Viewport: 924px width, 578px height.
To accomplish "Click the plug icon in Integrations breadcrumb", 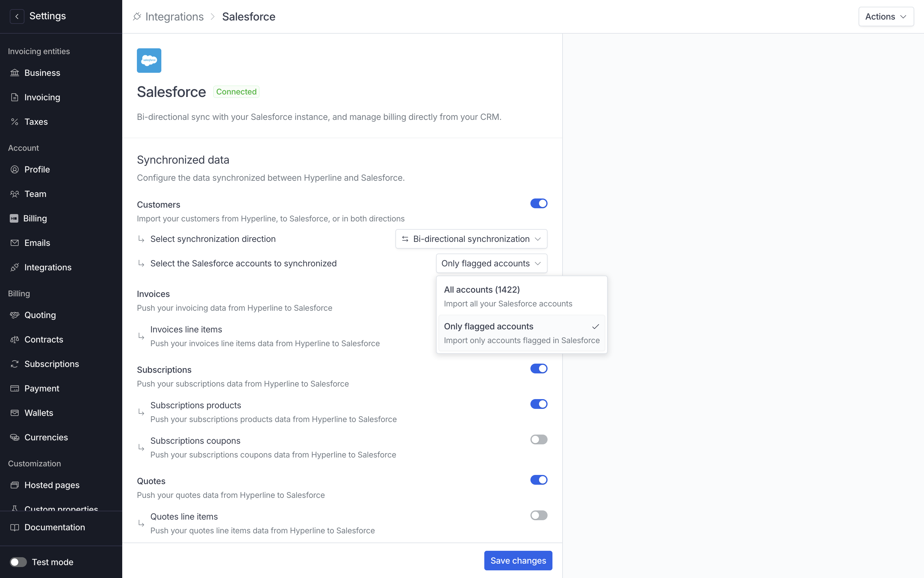I will [x=137, y=17].
